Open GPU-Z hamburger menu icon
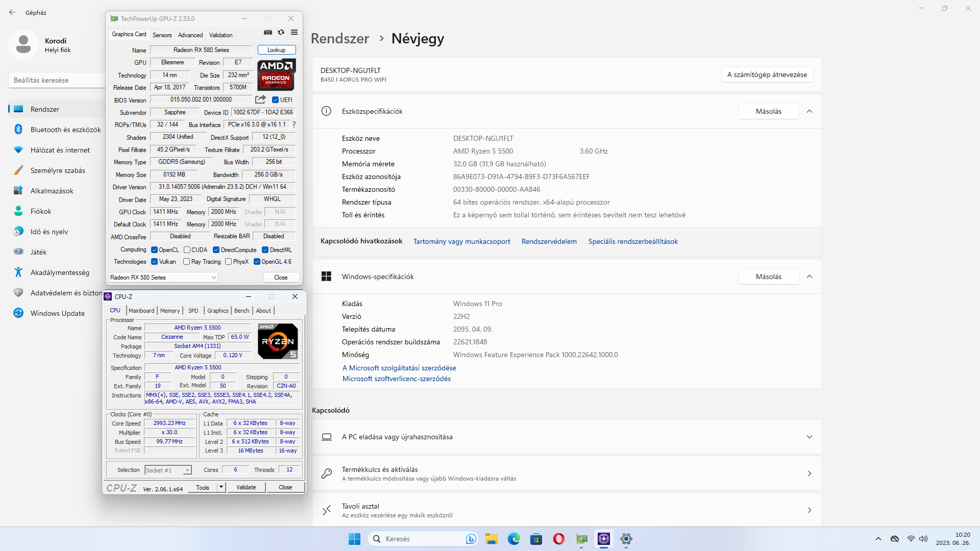This screenshot has height=551, width=980. click(294, 32)
